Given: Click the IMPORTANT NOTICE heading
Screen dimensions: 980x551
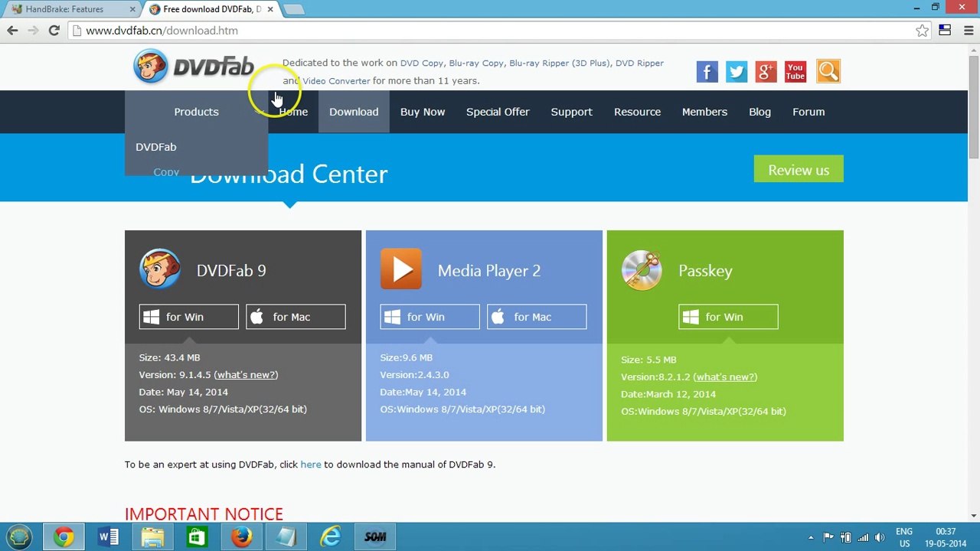Looking at the screenshot, I should tap(204, 514).
